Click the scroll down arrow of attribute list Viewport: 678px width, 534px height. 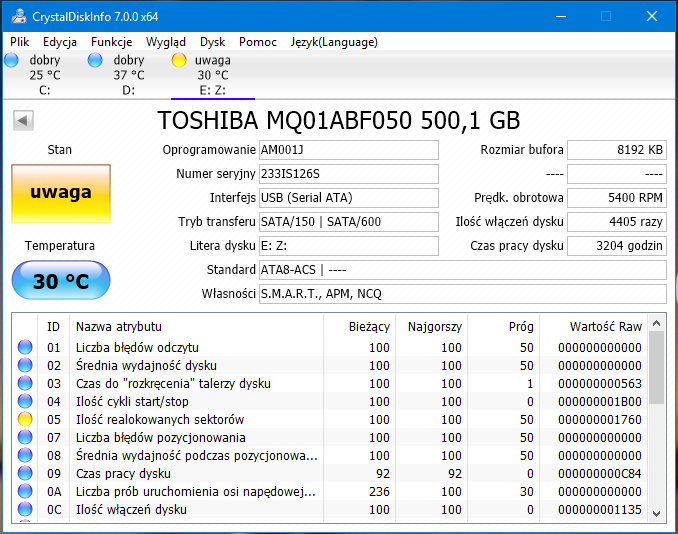tap(656, 514)
